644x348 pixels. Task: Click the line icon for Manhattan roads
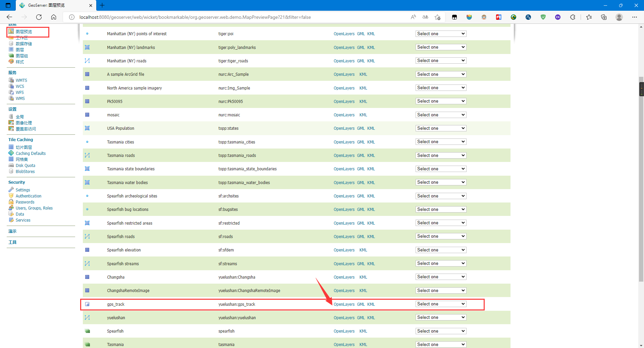coord(87,61)
